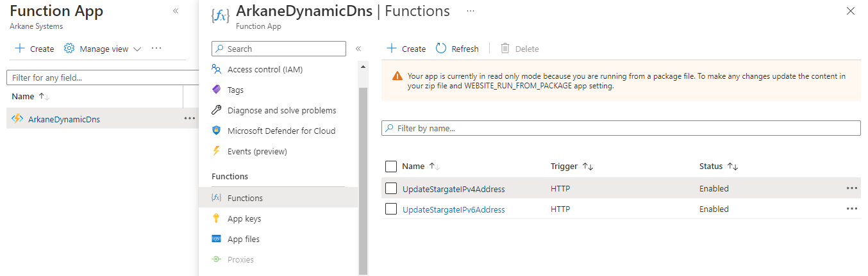This screenshot has height=276, width=868.
Task: Click the App keys key icon
Action: [x=216, y=218]
